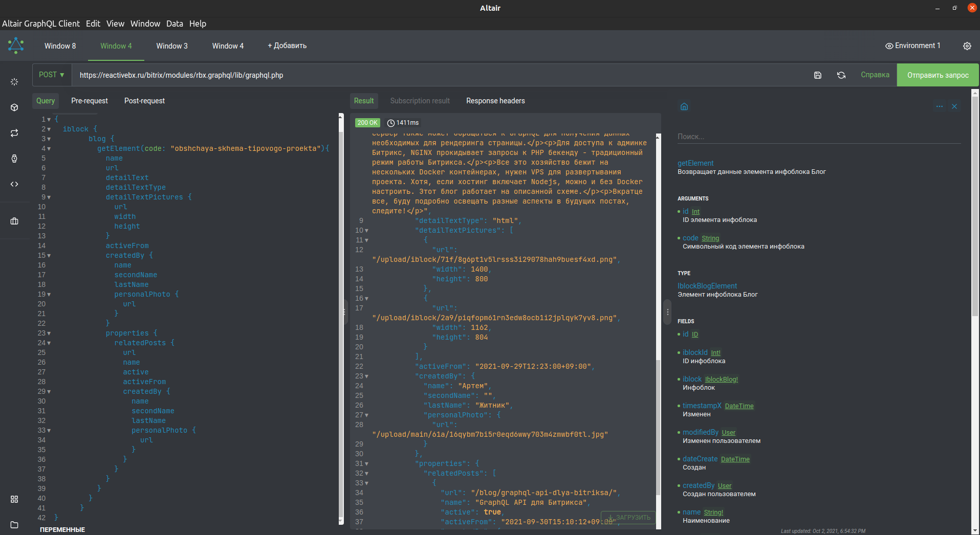Open the Data menu
980x535 pixels.
175,24
